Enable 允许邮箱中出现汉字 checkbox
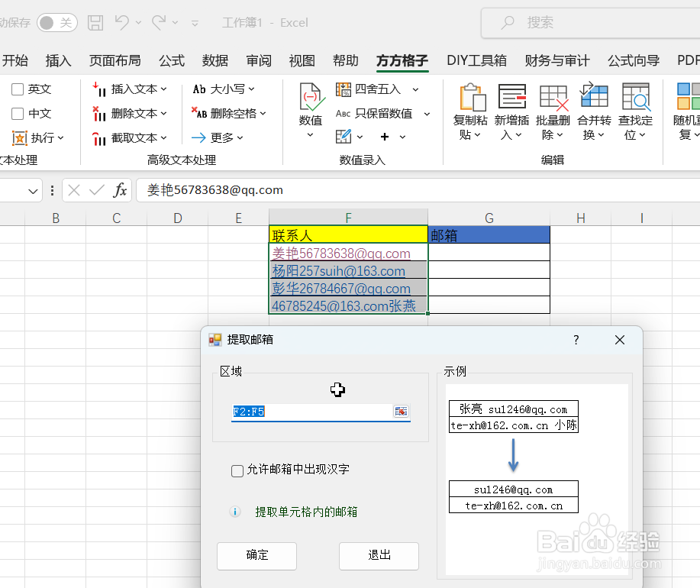This screenshot has height=588, width=700. (237, 470)
